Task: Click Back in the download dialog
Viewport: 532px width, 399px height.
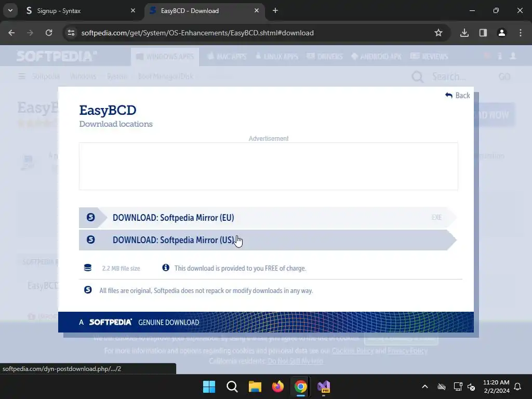Action: [x=458, y=96]
